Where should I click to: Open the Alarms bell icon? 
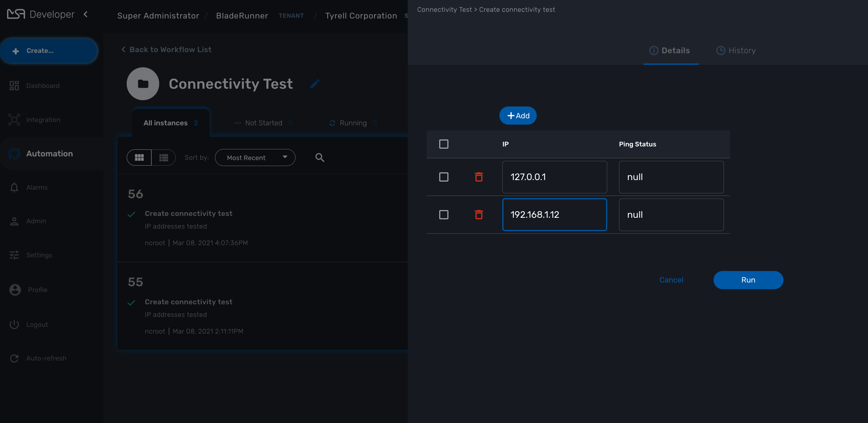(x=14, y=187)
